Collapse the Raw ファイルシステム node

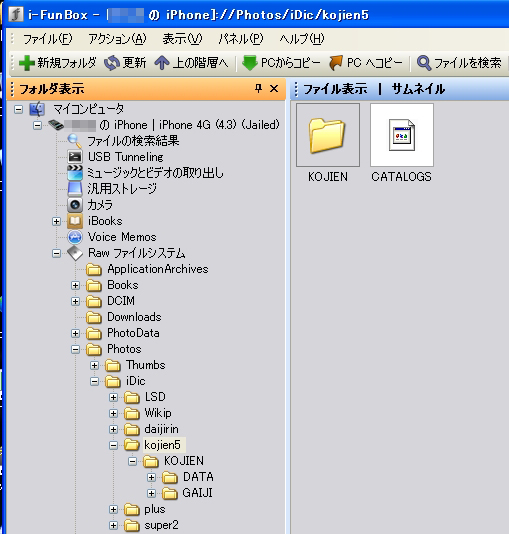[x=57, y=253]
